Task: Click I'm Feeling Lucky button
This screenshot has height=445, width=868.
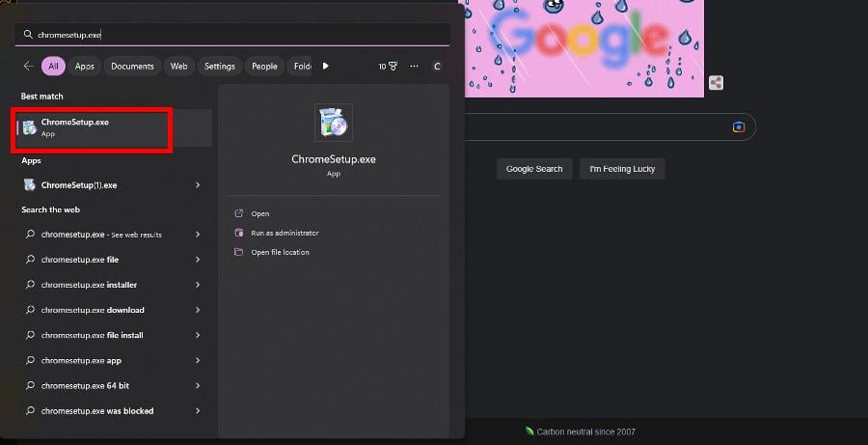Action: click(622, 169)
